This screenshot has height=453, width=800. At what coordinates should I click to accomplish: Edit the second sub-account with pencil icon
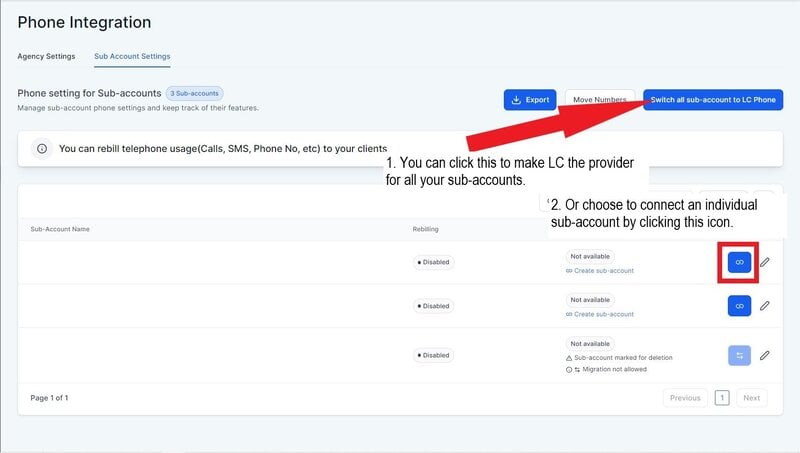click(764, 306)
